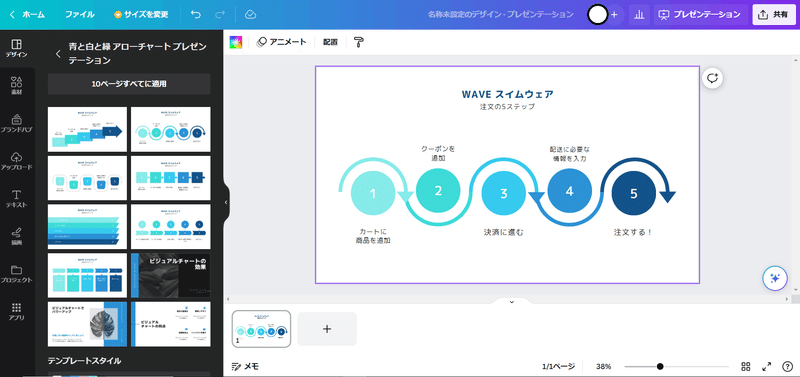Open the アプリ apps tab
This screenshot has width=800, height=377.
(x=17, y=311)
